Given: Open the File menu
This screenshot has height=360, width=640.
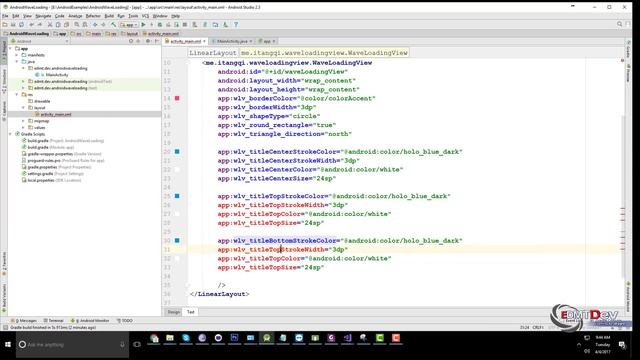Looking at the screenshot, I should [x=5, y=16].
